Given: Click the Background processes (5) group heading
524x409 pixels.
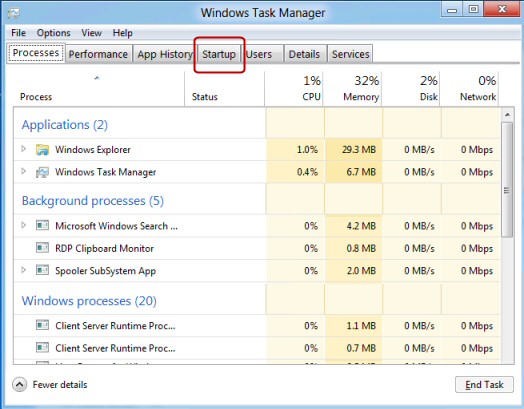Looking at the screenshot, I should [93, 200].
